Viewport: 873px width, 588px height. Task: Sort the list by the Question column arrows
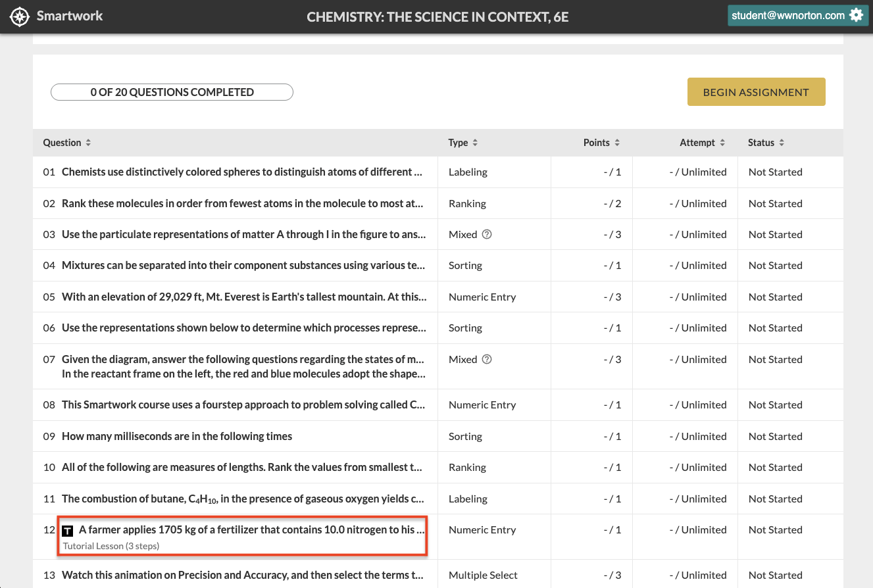click(x=88, y=143)
